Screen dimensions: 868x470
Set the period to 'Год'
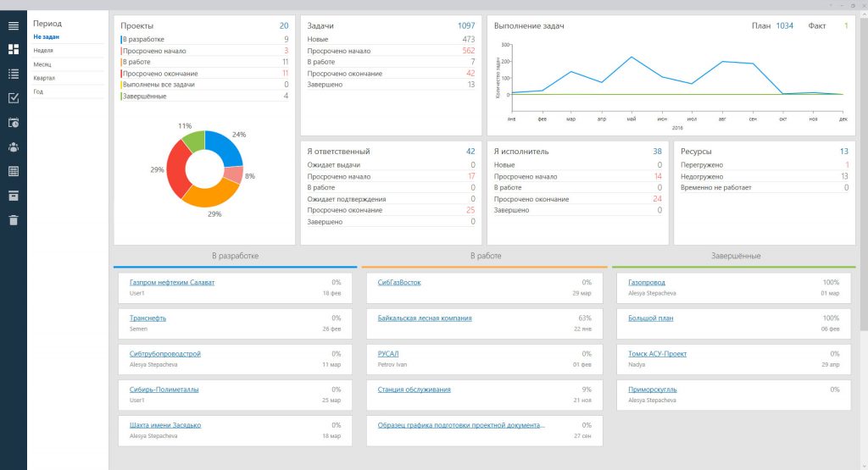pyautogui.click(x=38, y=91)
